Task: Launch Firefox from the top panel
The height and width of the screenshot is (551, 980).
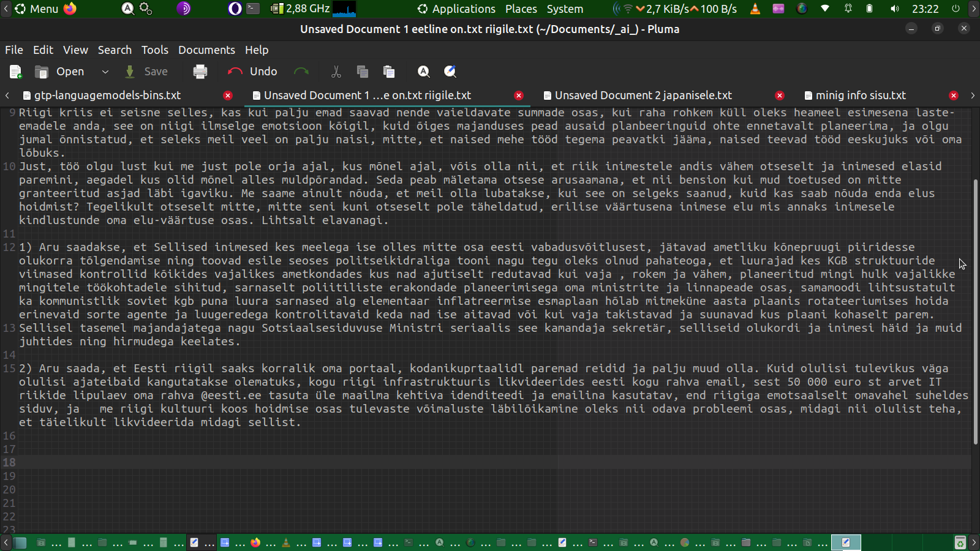Action: click(70, 9)
